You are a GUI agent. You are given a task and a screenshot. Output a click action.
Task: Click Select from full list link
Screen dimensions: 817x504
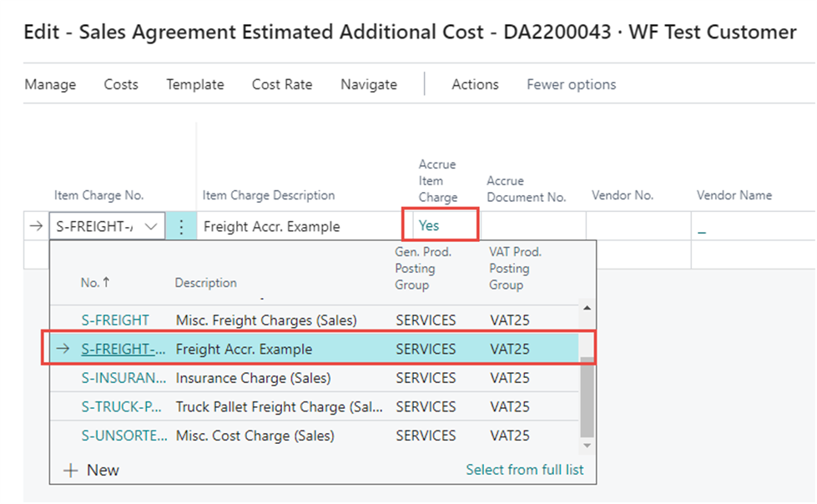point(524,470)
